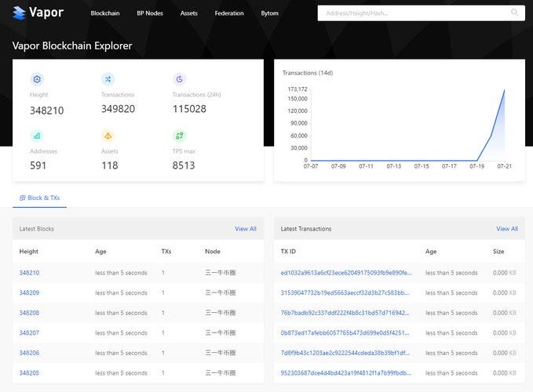533x392 pixels.
Task: Click the node name in block 348210 row
Action: pyautogui.click(x=221, y=273)
